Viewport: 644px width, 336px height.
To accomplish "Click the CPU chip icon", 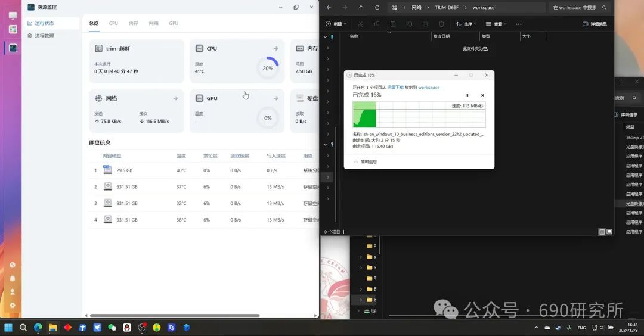I will 199,48.
